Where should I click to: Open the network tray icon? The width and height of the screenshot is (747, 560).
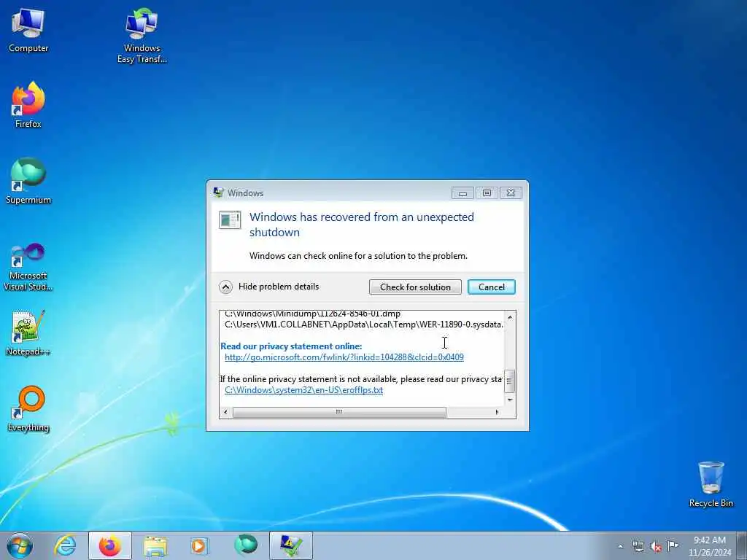638,547
